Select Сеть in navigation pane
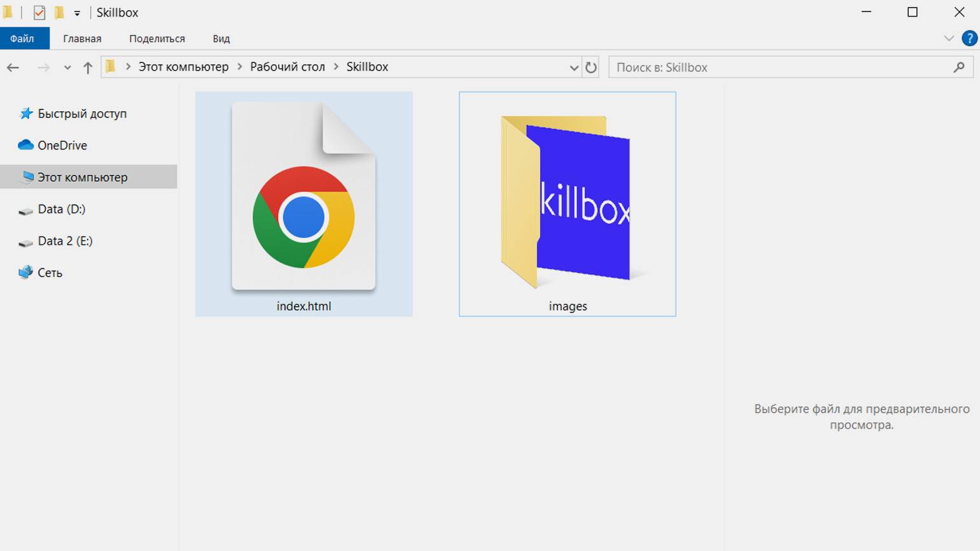 [x=50, y=272]
